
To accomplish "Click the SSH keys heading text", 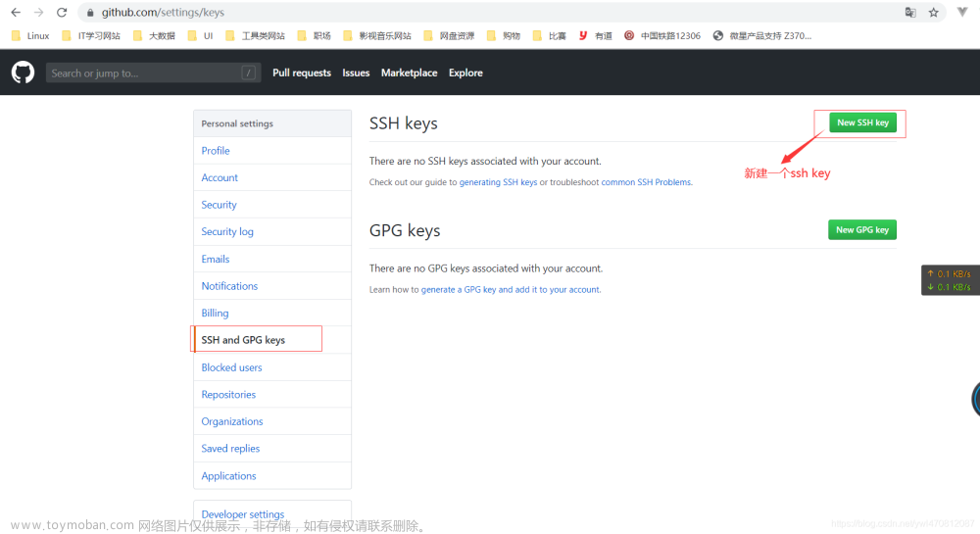I will click(403, 123).
